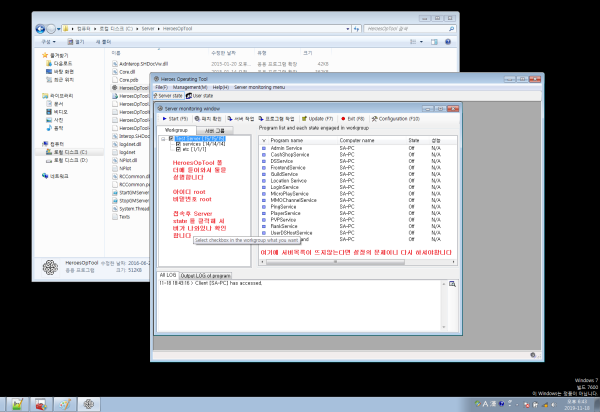Screen dimensions: 600x412
Task: Open the Help(H) menu
Action: [221, 87]
